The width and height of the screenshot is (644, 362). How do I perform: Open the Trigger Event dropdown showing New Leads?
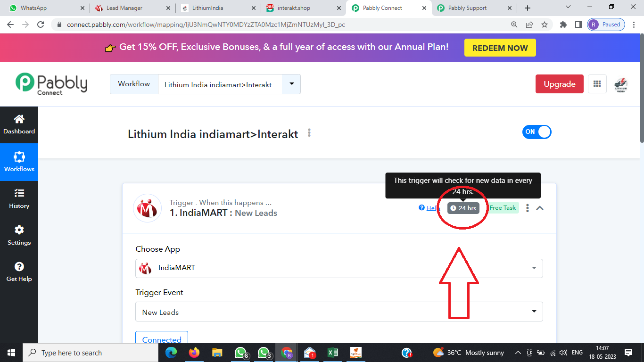(x=339, y=312)
